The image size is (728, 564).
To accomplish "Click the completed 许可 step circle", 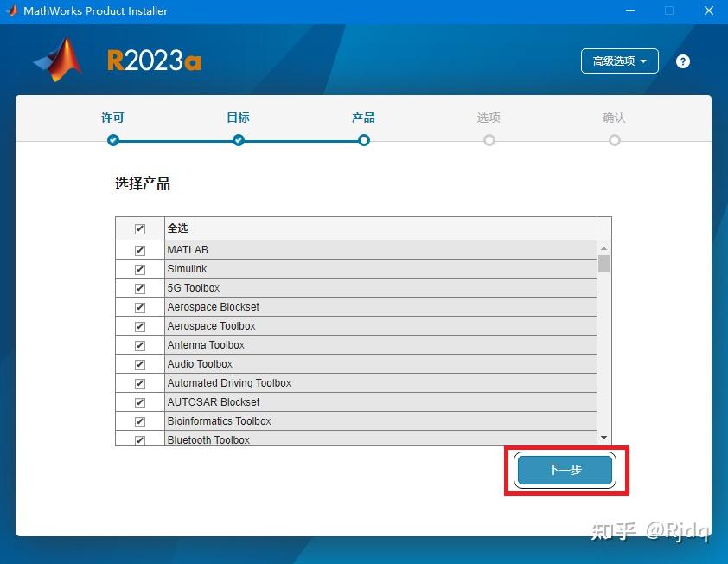I will pos(112,139).
